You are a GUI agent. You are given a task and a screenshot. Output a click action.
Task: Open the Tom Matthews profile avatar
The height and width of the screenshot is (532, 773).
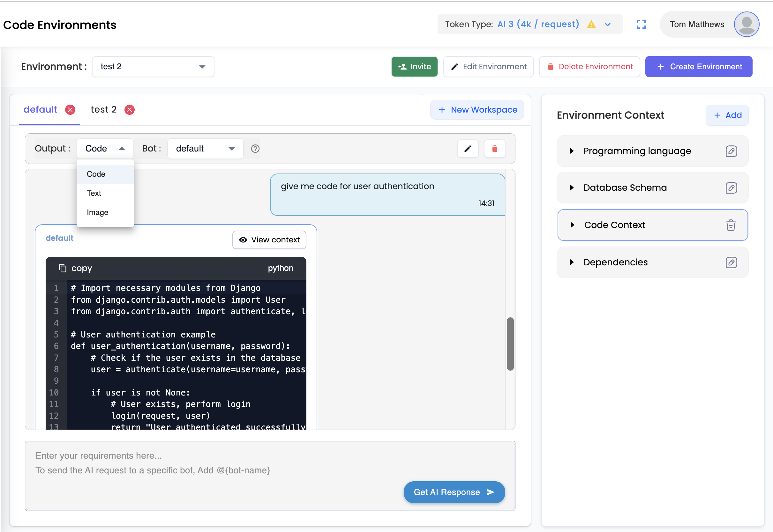click(747, 24)
